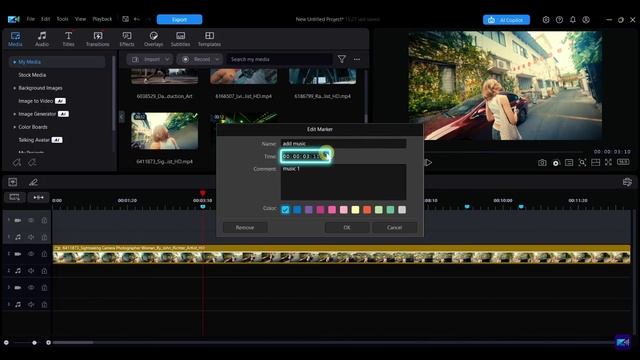Confirm the marker with OK

tap(347, 228)
